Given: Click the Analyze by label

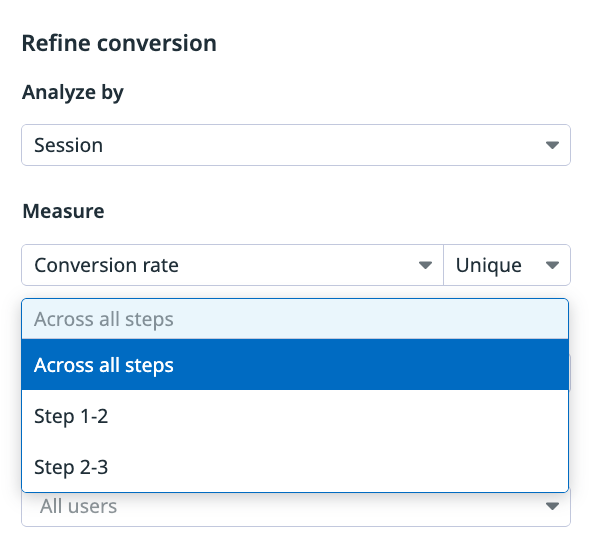Looking at the screenshot, I should 73,93.
